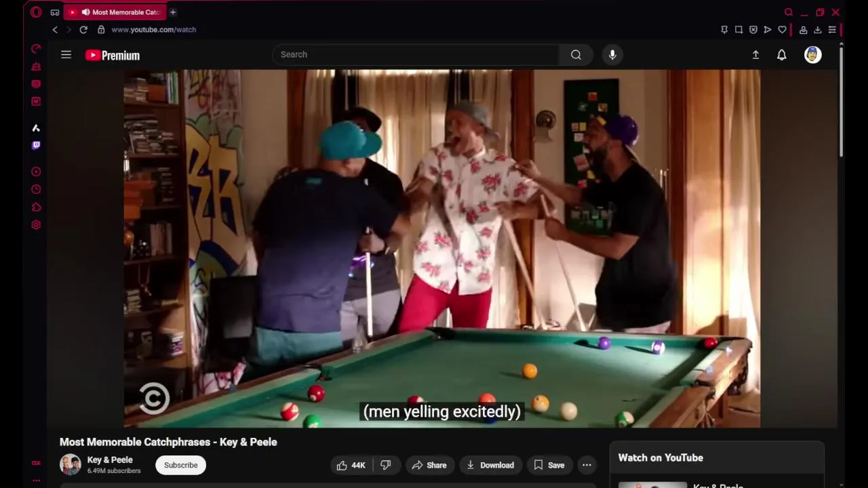Open Extensions cube icon in sidebar
Image resolution: width=868 pixels, height=488 pixels.
coord(36,207)
